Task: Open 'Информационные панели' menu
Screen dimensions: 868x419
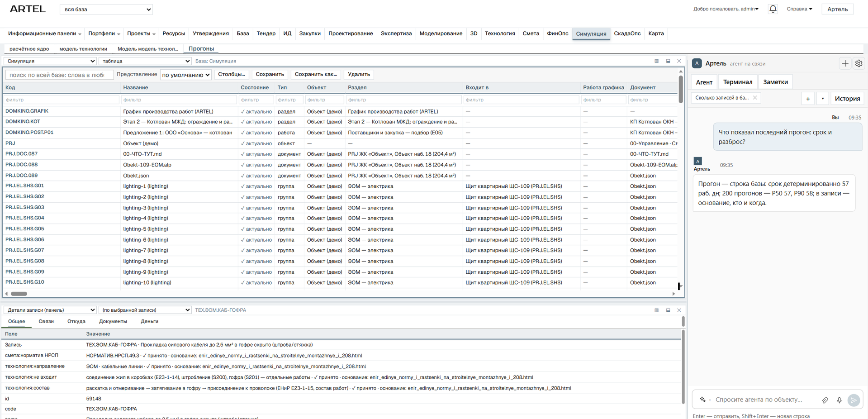Action: click(x=44, y=33)
